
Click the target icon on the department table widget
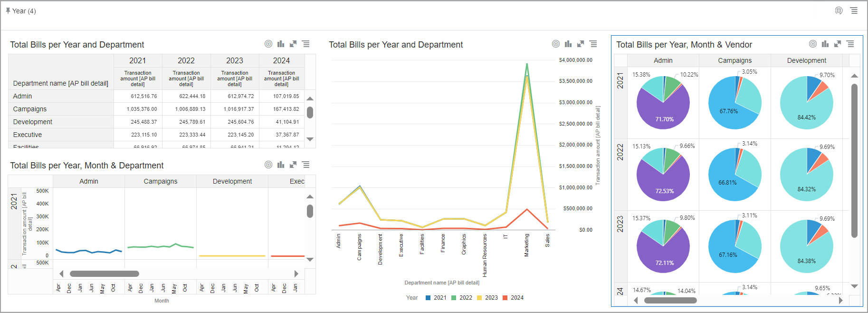268,44
